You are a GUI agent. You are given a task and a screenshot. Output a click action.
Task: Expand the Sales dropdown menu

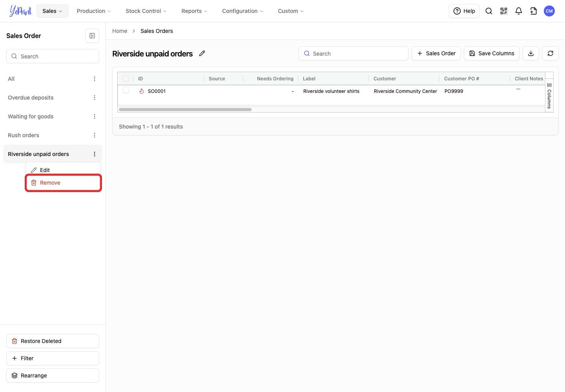53,11
